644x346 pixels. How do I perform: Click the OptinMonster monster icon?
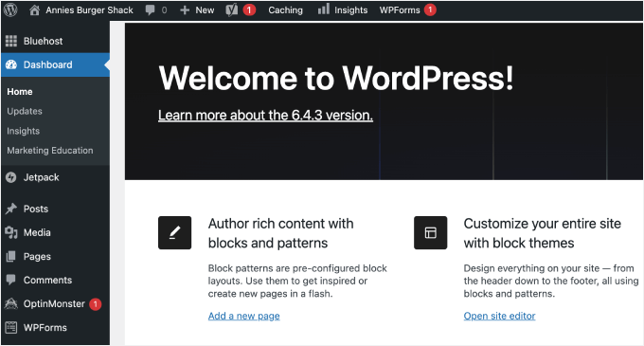pyautogui.click(x=11, y=303)
